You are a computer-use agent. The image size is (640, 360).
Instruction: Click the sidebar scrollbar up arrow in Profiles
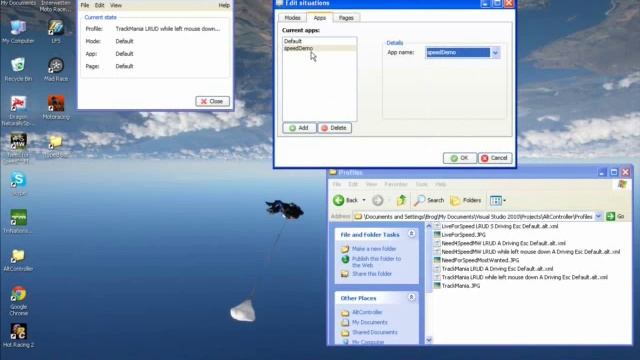429,226
